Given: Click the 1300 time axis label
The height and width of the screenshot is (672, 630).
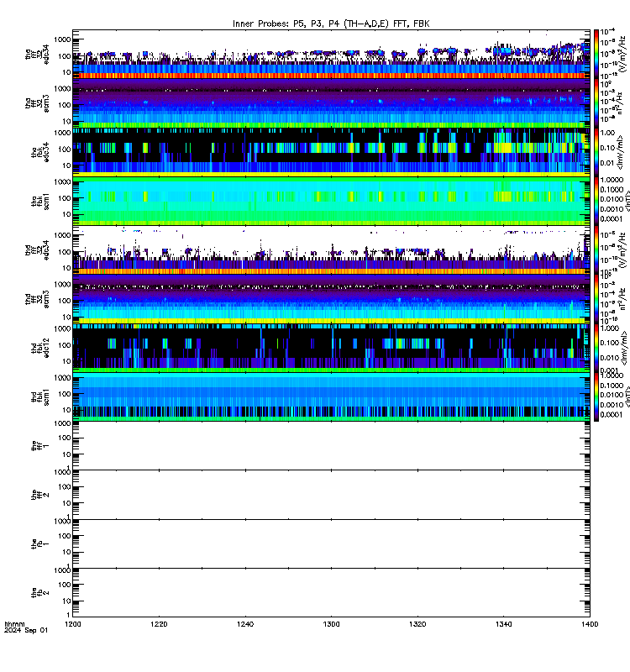Looking at the screenshot, I should point(331,624).
